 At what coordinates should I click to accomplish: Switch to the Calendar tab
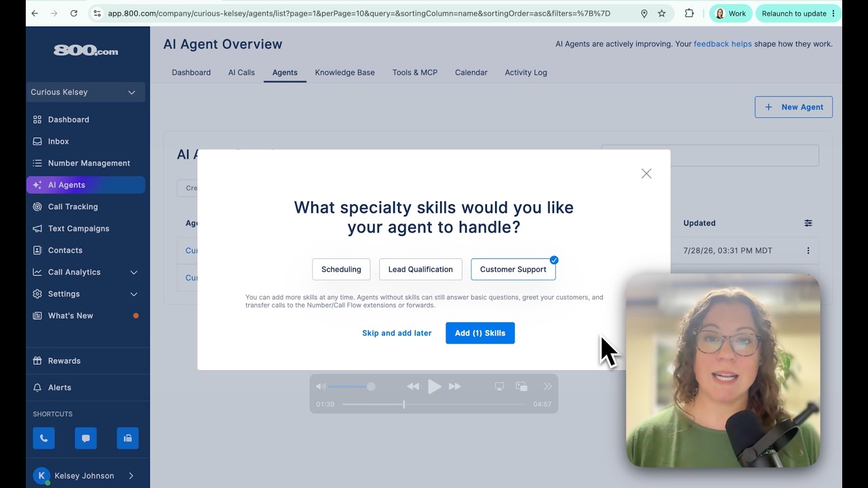click(x=471, y=73)
